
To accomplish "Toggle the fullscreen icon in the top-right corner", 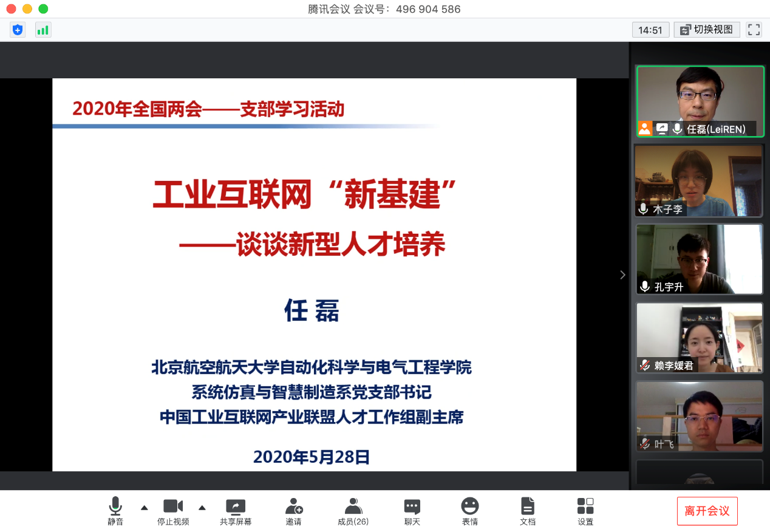I will point(754,30).
